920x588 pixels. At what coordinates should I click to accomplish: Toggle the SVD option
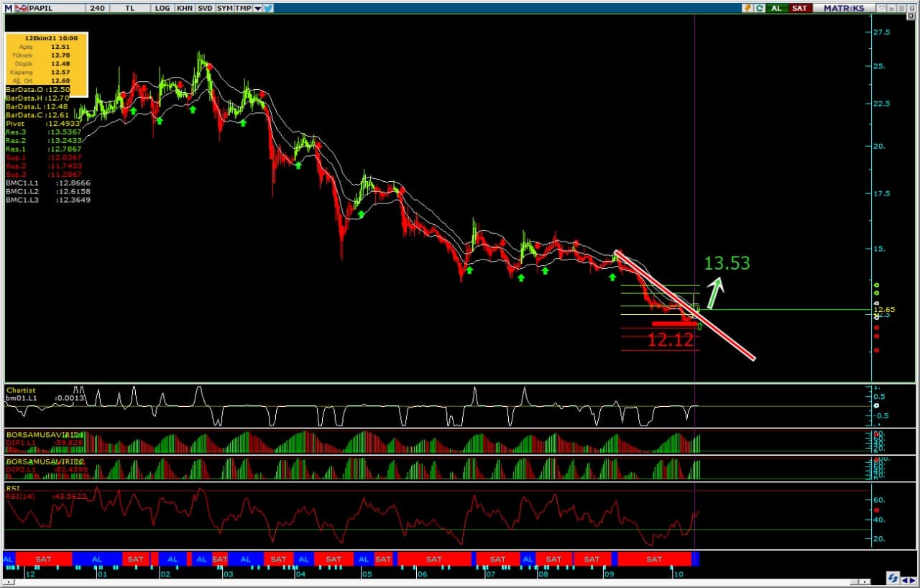205,8
